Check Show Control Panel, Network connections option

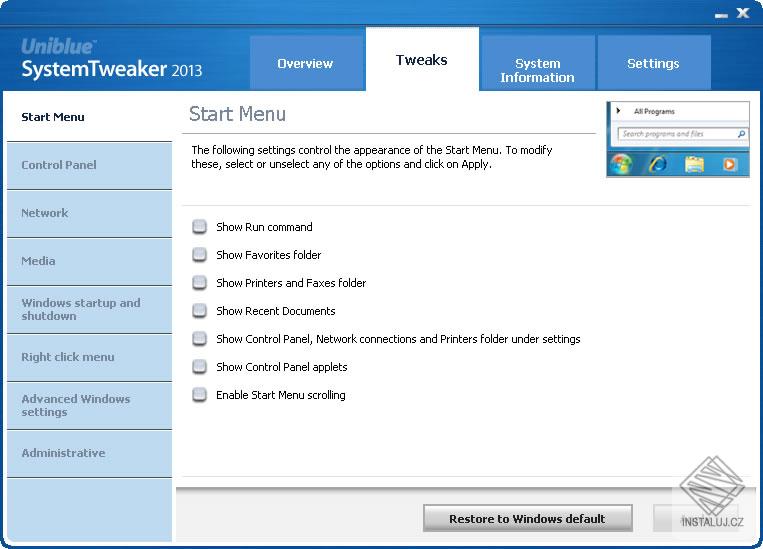199,339
